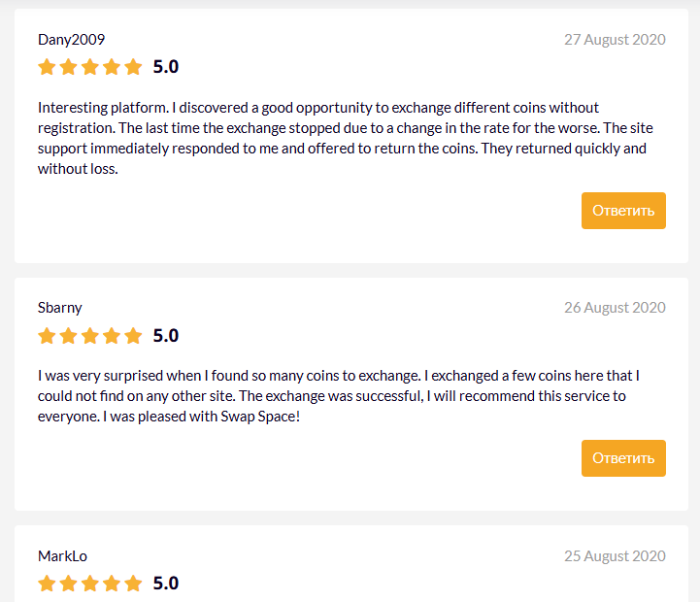The height and width of the screenshot is (602, 700).
Task: Click the first star in MarkLo's rating
Action: pos(47,584)
